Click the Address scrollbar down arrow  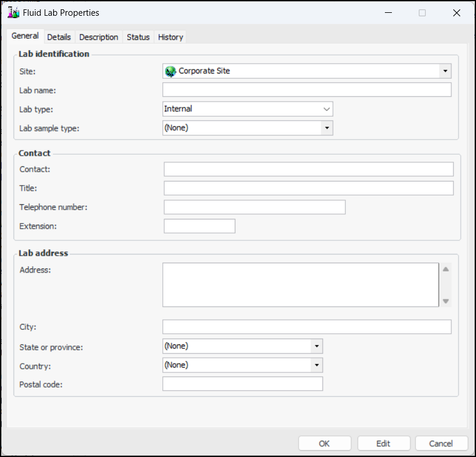click(446, 301)
